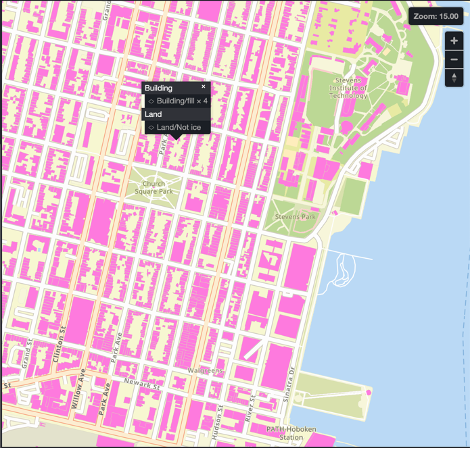470x449 pixels.
Task: Click the Hudson St street label
Action: (x=217, y=422)
